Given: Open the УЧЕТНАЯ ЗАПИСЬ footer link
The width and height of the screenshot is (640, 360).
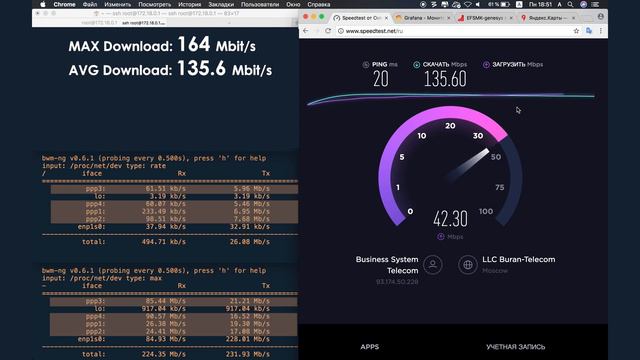Looking at the screenshot, I should pos(516,347).
